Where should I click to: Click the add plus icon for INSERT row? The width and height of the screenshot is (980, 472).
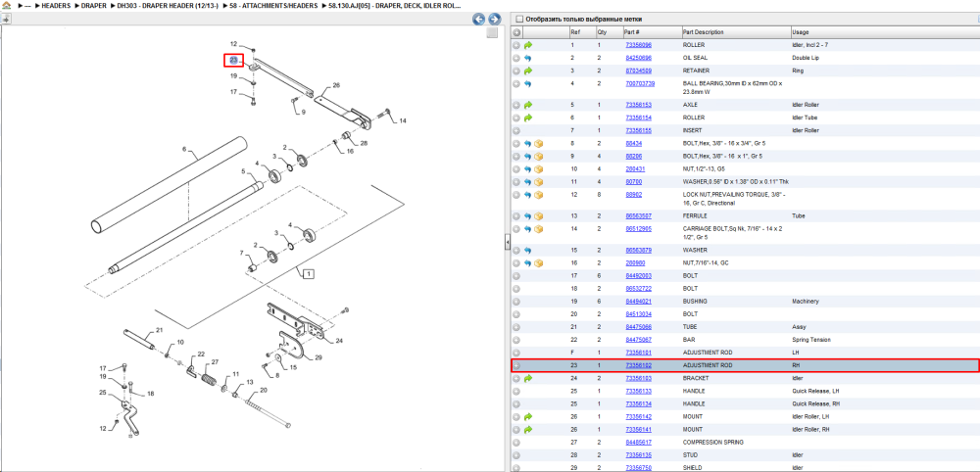pos(516,130)
